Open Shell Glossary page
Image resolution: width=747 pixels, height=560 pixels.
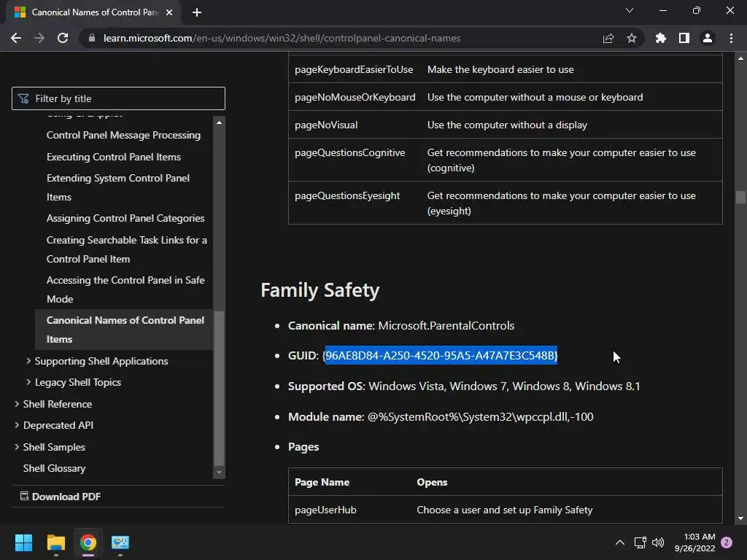54,469
